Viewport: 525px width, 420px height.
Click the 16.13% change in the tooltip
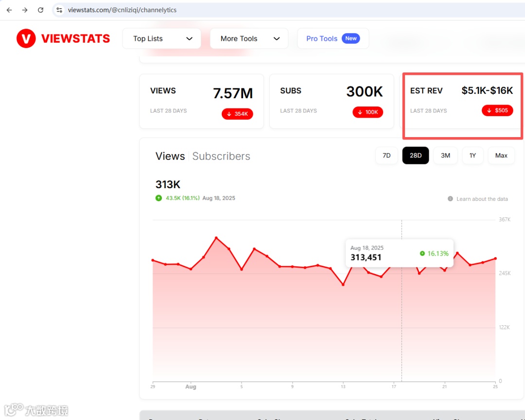437,254
